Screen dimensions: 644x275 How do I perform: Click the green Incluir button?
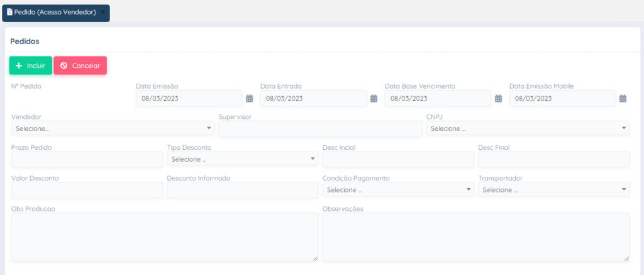click(31, 65)
